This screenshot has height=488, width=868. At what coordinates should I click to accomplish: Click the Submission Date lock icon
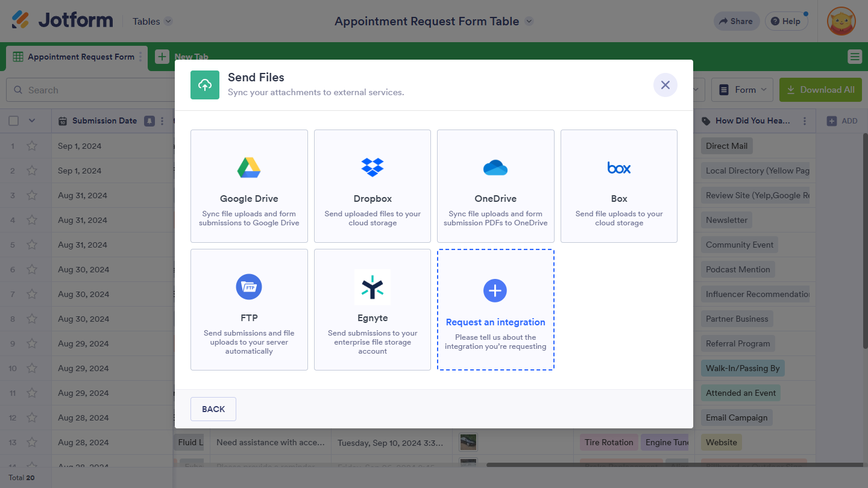click(149, 121)
